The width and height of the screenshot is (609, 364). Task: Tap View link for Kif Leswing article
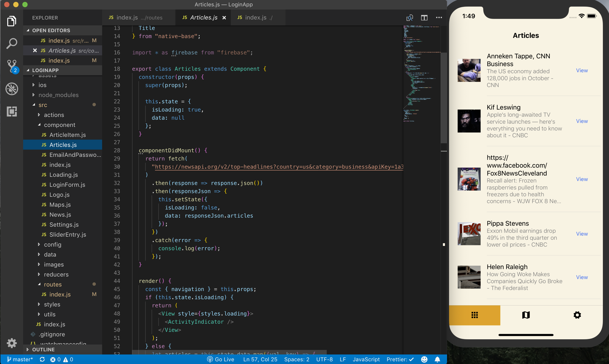pyautogui.click(x=582, y=121)
